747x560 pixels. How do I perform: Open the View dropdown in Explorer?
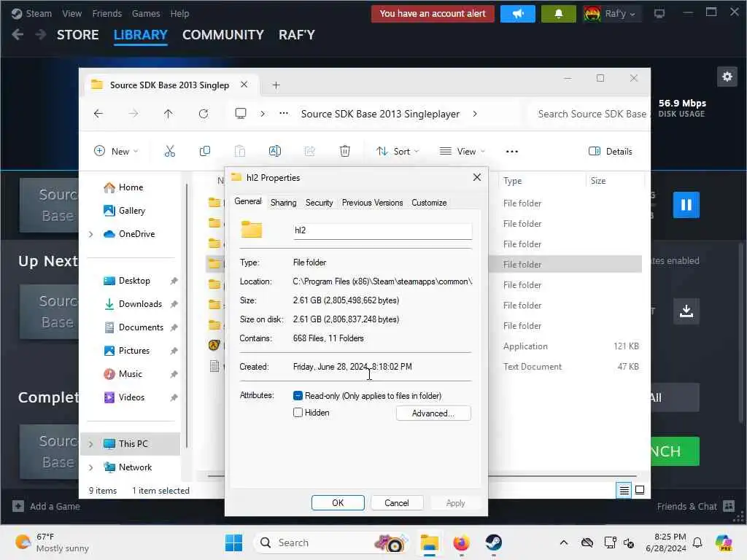462,152
